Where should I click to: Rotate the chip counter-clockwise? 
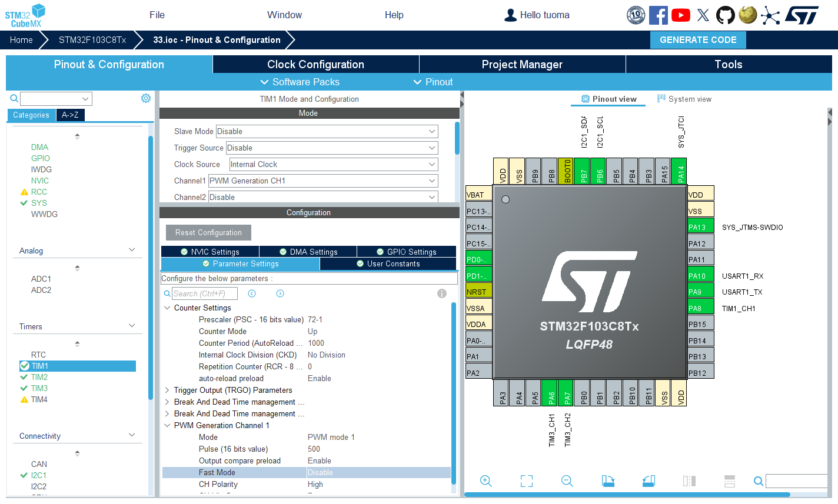point(649,481)
